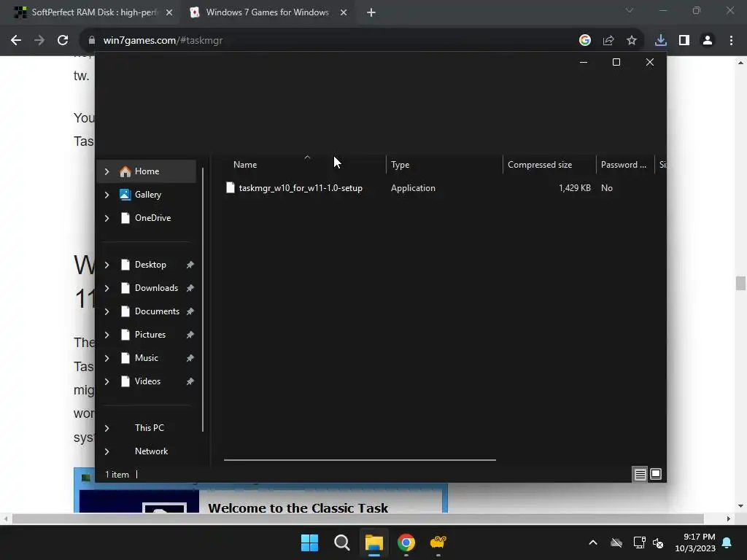Expand the Documents tree node
The image size is (747, 560).
click(x=107, y=311)
